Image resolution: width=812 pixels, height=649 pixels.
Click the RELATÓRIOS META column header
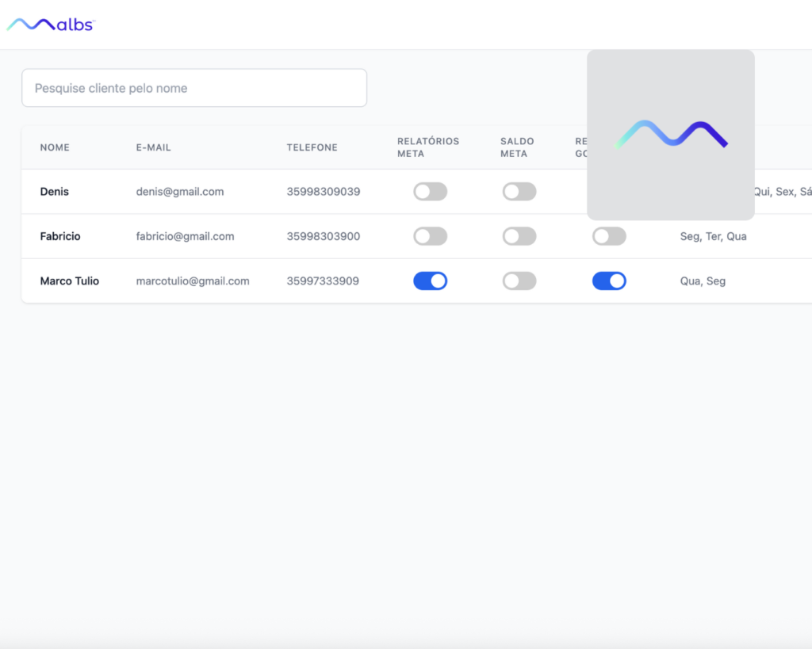click(427, 147)
